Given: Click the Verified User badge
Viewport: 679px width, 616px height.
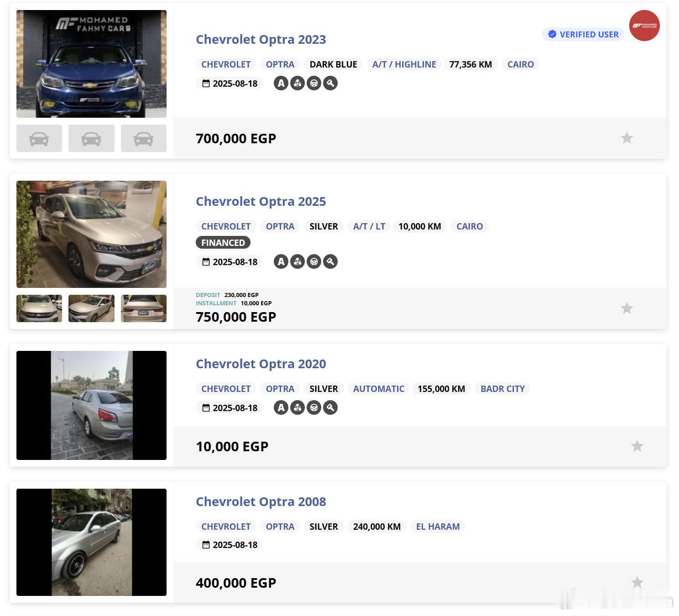Looking at the screenshot, I should click(x=583, y=34).
